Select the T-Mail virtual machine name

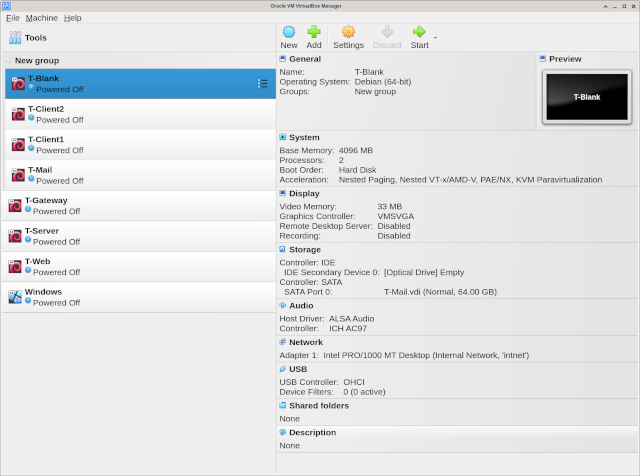point(40,170)
